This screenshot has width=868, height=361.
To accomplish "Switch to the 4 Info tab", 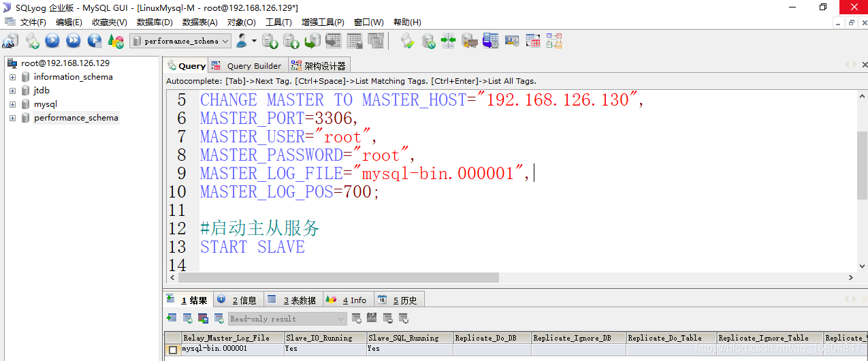I will [347, 300].
